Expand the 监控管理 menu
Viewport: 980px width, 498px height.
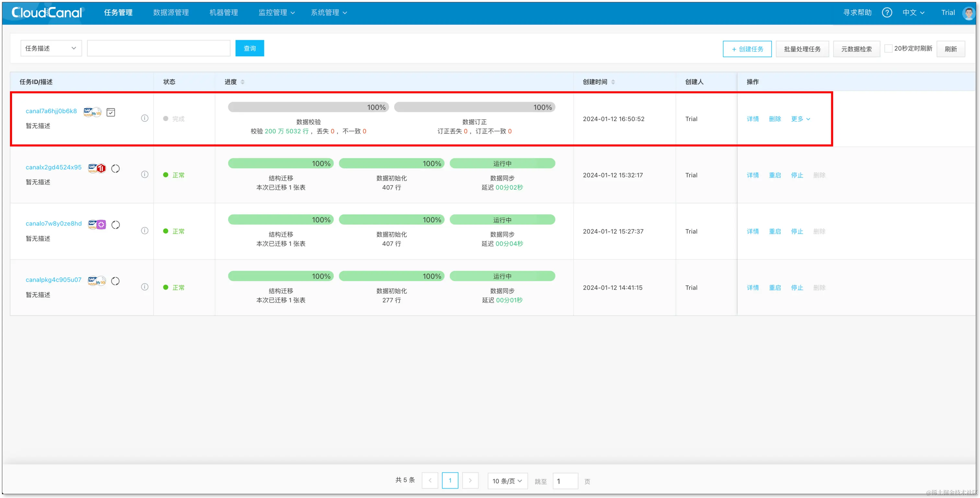276,13
